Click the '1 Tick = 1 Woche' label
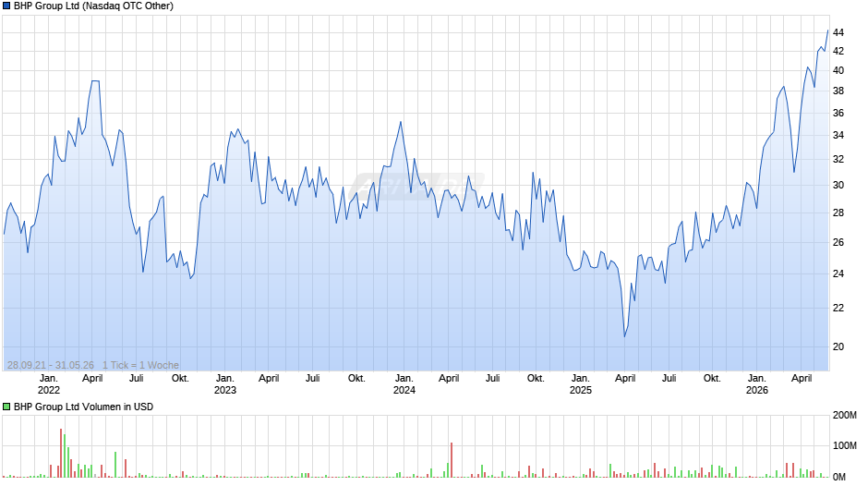868x486 pixels. point(140,365)
